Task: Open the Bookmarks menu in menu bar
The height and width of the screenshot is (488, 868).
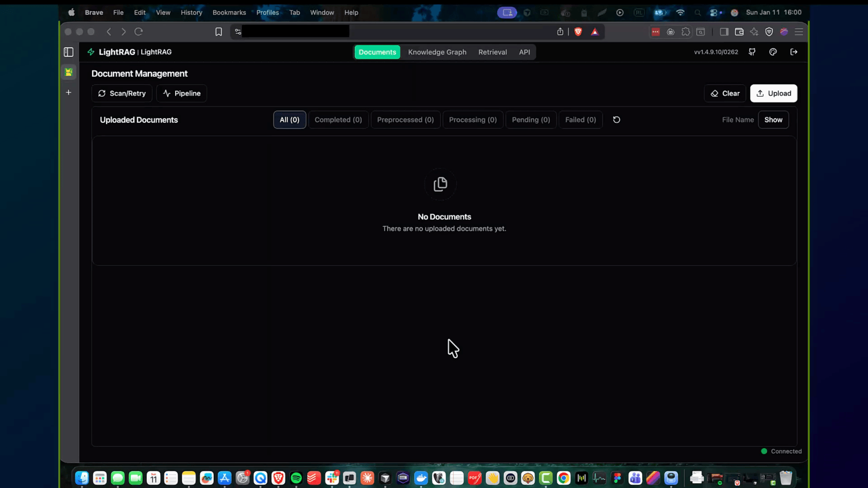Action: pyautogui.click(x=229, y=12)
